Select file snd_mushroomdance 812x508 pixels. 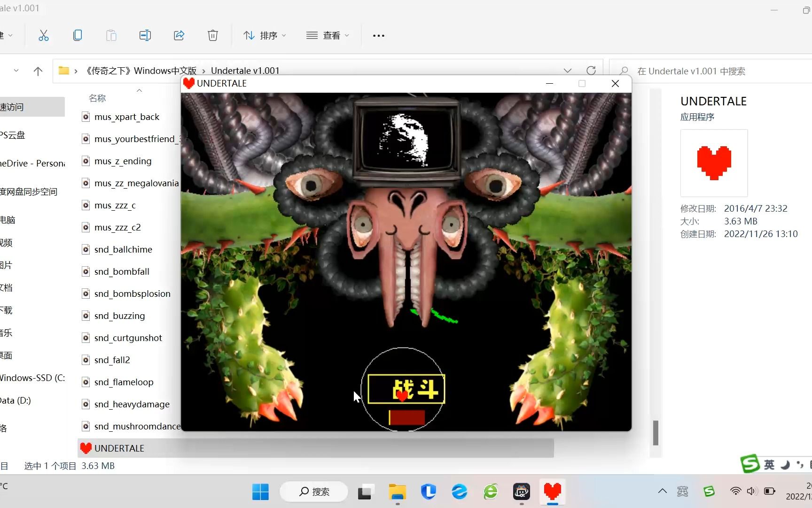[x=131, y=426]
